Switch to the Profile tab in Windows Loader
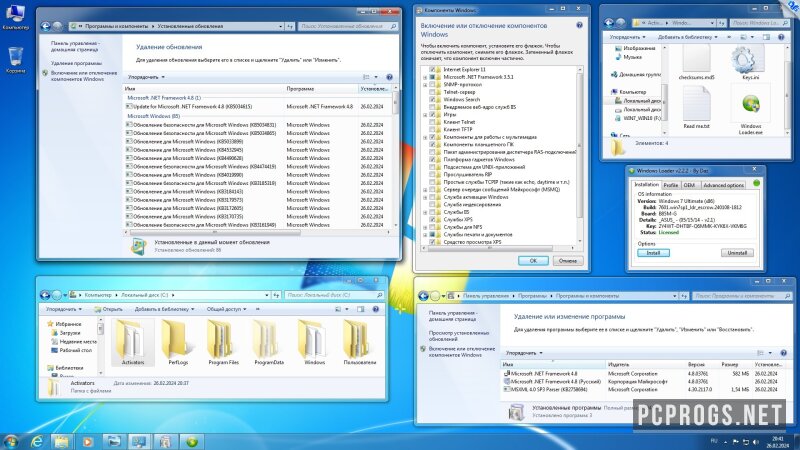Screen dimensions: 800x450 [671, 185]
